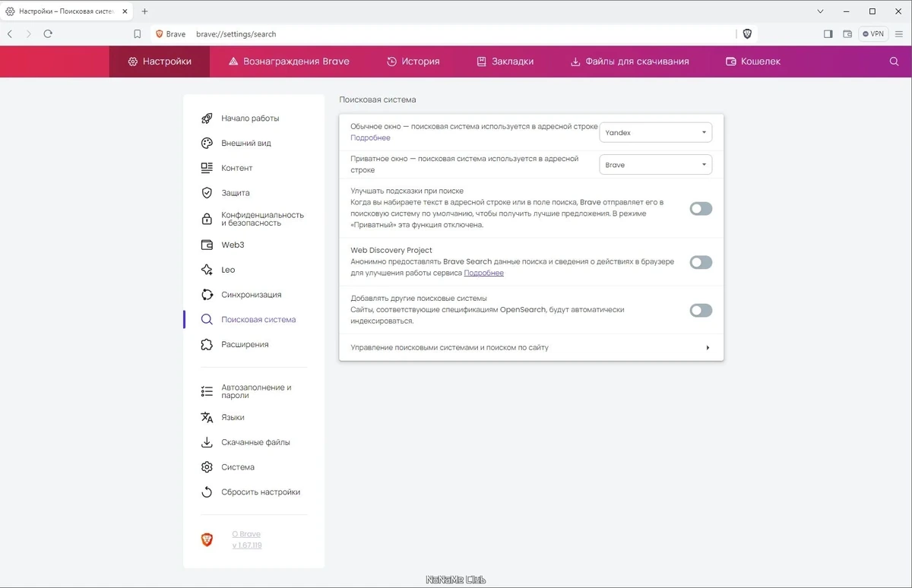The height and width of the screenshot is (588, 912).
Task: Click the settings search magnifier icon
Action: (x=894, y=62)
